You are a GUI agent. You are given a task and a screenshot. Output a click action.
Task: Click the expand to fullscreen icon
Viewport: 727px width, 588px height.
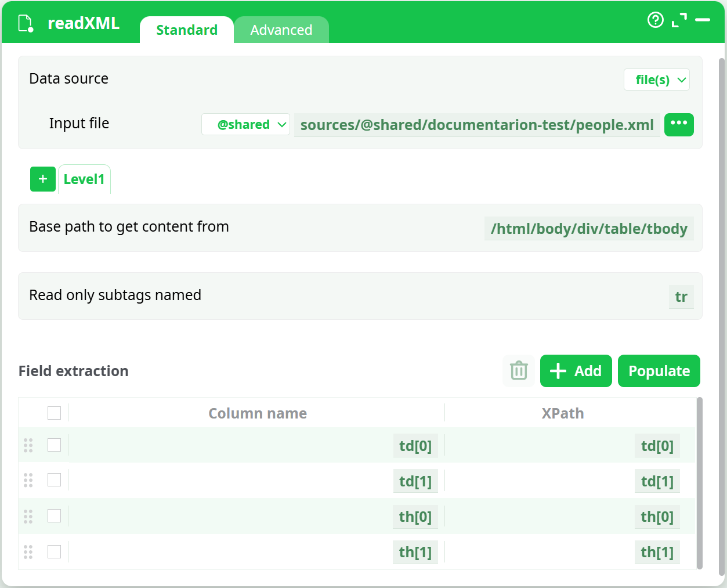pos(679,20)
